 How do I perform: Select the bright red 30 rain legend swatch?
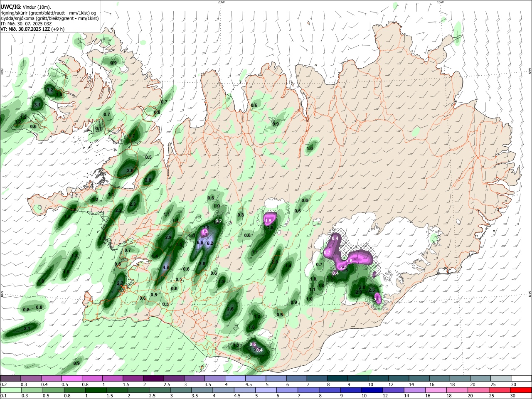coord(521,390)
